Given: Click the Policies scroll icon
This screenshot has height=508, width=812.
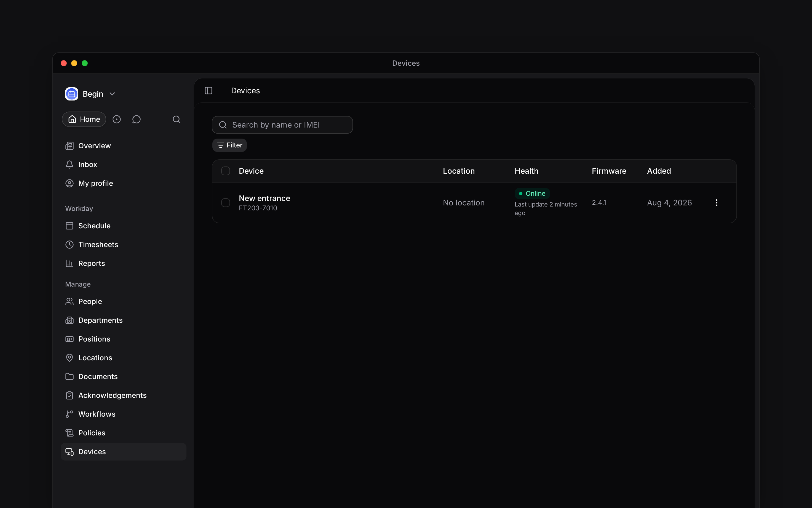Looking at the screenshot, I should (x=70, y=433).
